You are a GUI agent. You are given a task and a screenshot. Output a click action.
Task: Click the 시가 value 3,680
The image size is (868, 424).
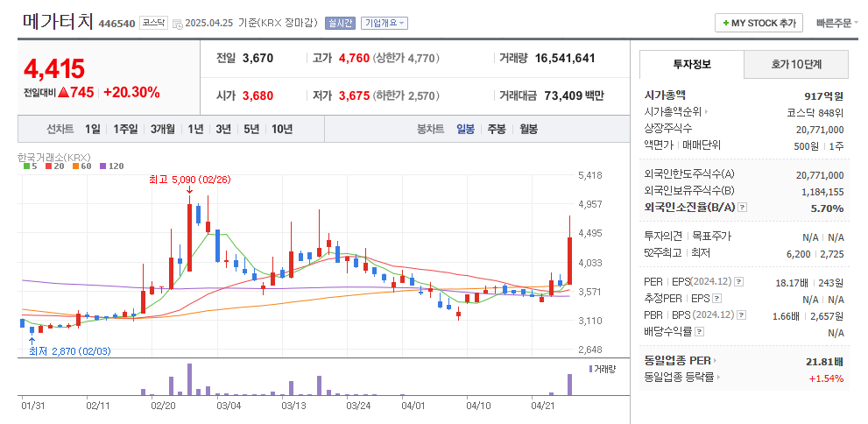coord(258,95)
